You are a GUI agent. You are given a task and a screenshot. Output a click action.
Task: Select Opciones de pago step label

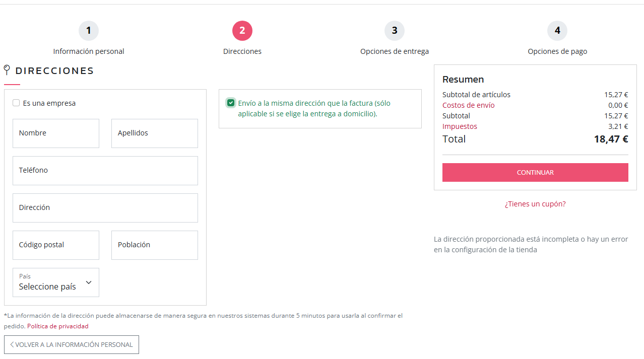[557, 51]
